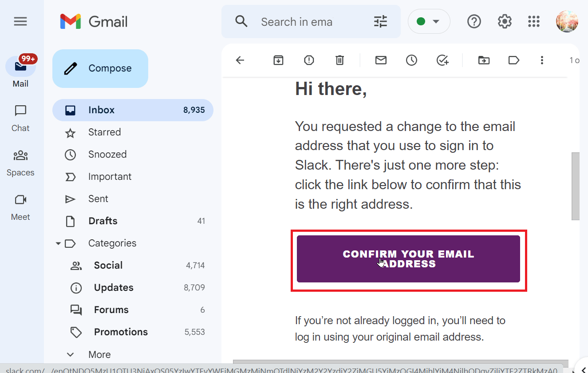Move the email to a folder
This screenshot has height=373, width=588.
coord(483,60)
